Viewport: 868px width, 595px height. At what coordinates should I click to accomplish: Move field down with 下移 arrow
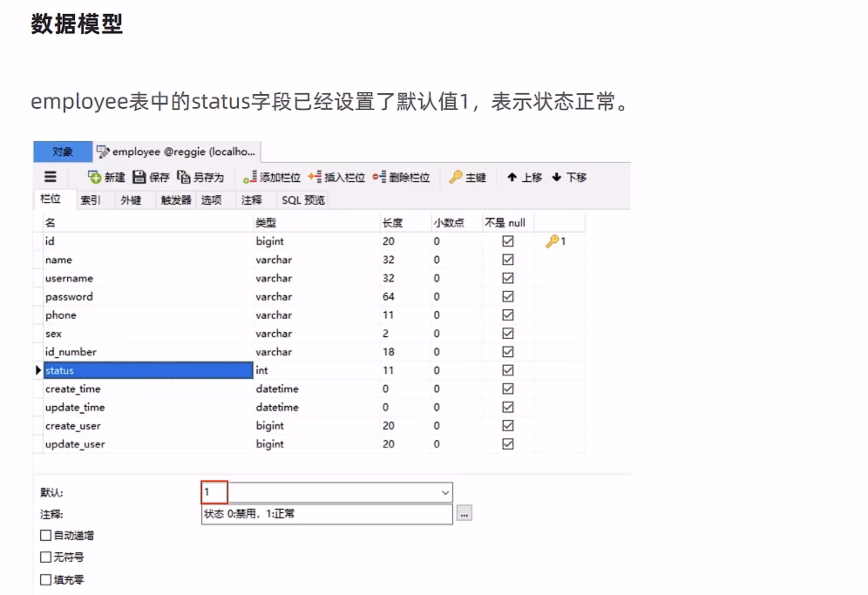[x=556, y=177]
